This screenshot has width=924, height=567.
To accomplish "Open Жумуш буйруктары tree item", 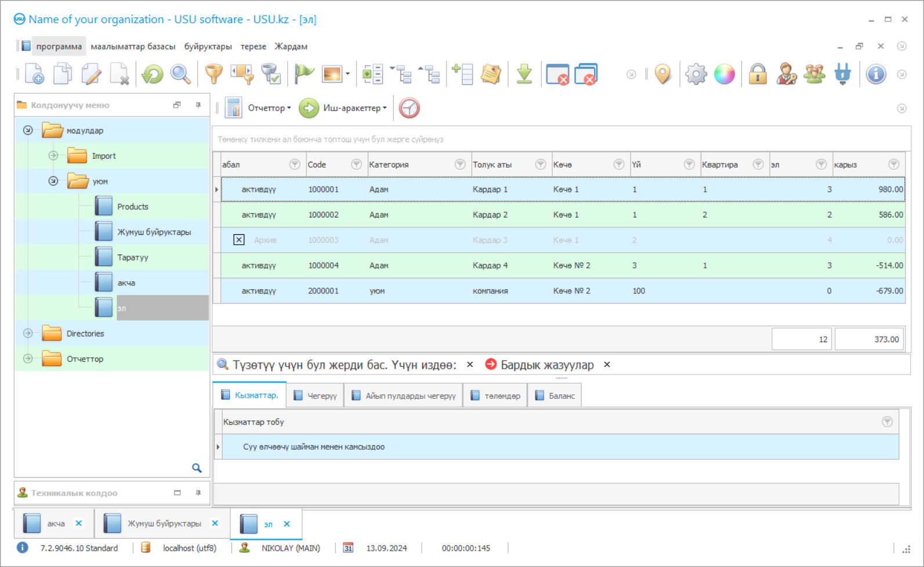I will click(154, 232).
